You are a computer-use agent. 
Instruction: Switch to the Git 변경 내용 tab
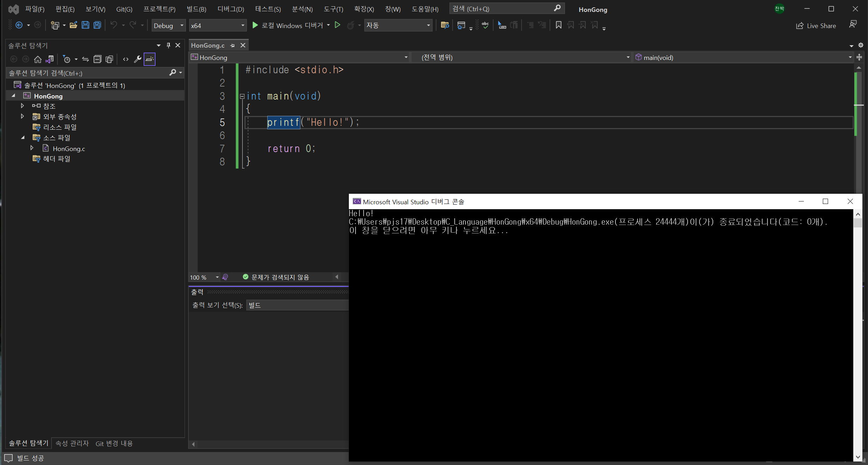[114, 444]
